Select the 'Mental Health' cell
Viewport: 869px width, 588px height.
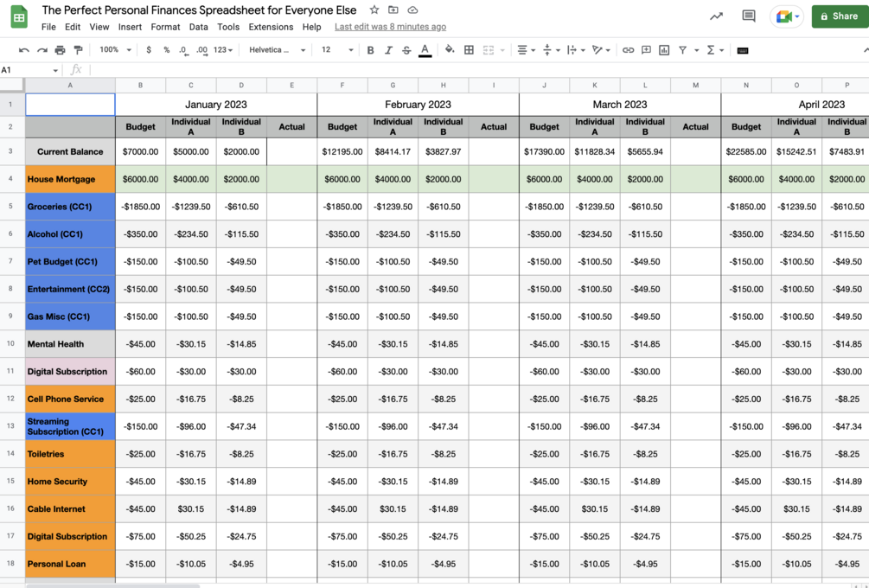click(70, 344)
